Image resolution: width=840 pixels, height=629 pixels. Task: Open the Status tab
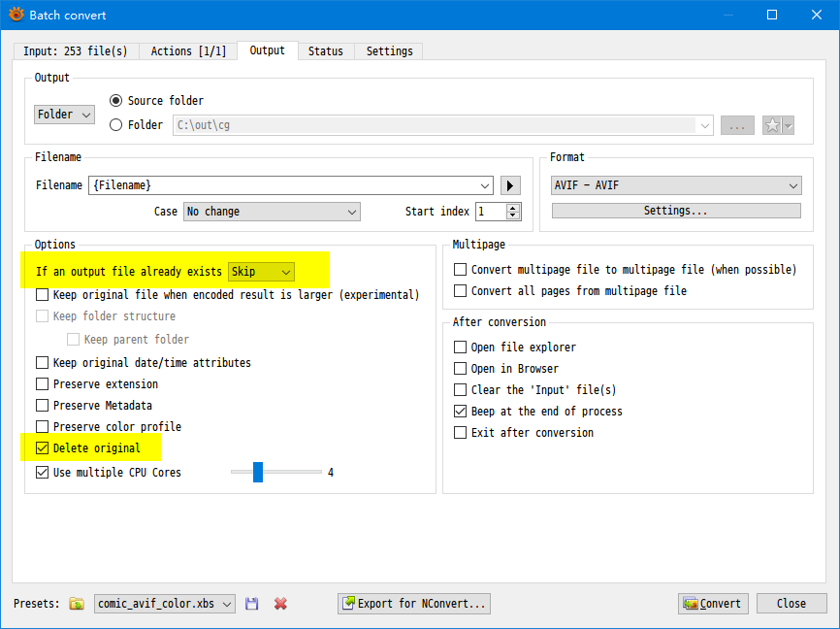325,51
